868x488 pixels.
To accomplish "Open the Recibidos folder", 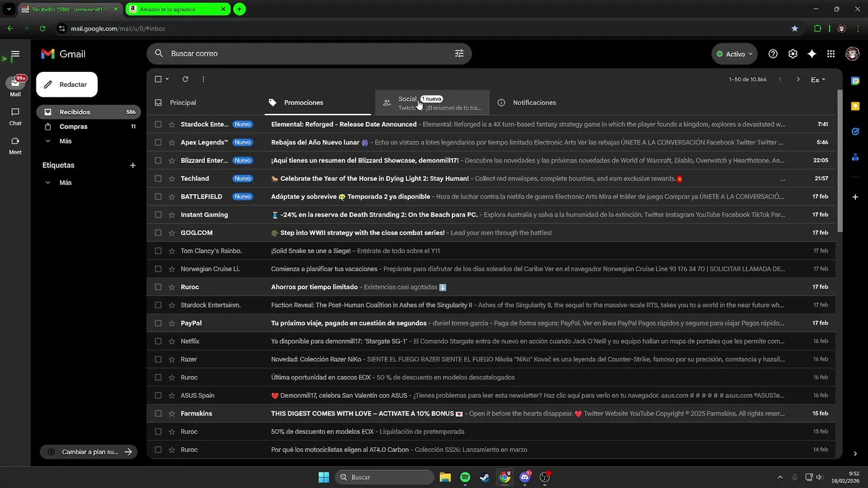I will (88, 112).
